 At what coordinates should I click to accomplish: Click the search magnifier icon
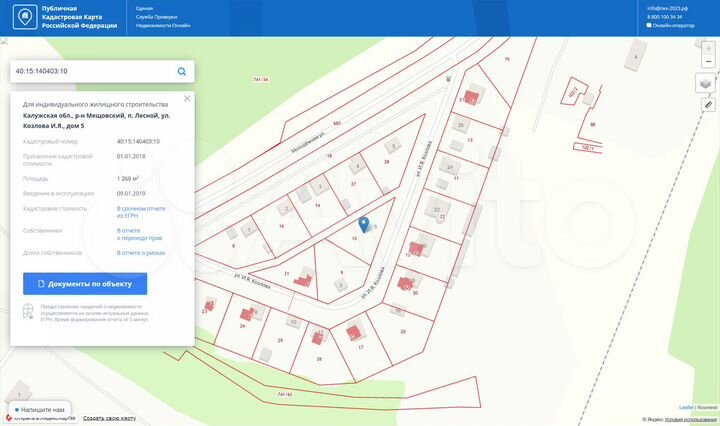tap(181, 72)
